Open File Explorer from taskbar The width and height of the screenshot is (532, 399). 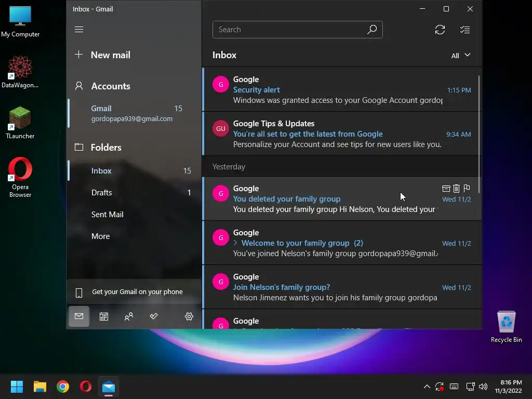pos(39,387)
